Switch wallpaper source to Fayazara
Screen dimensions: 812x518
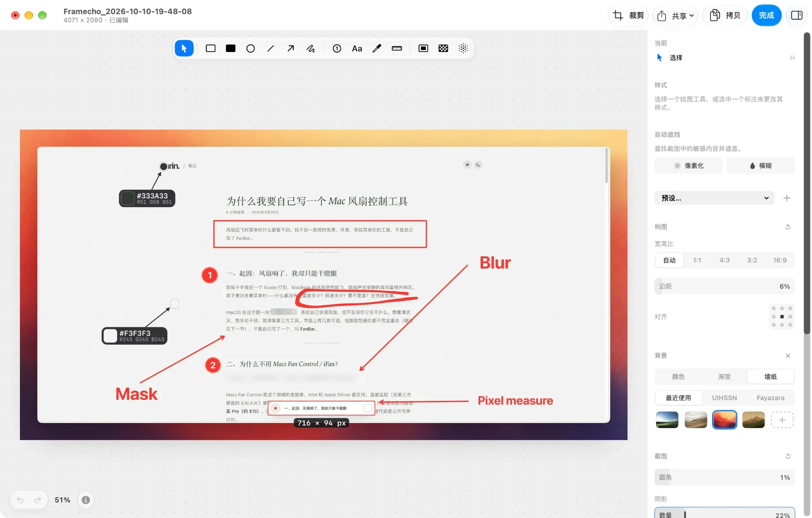point(771,398)
